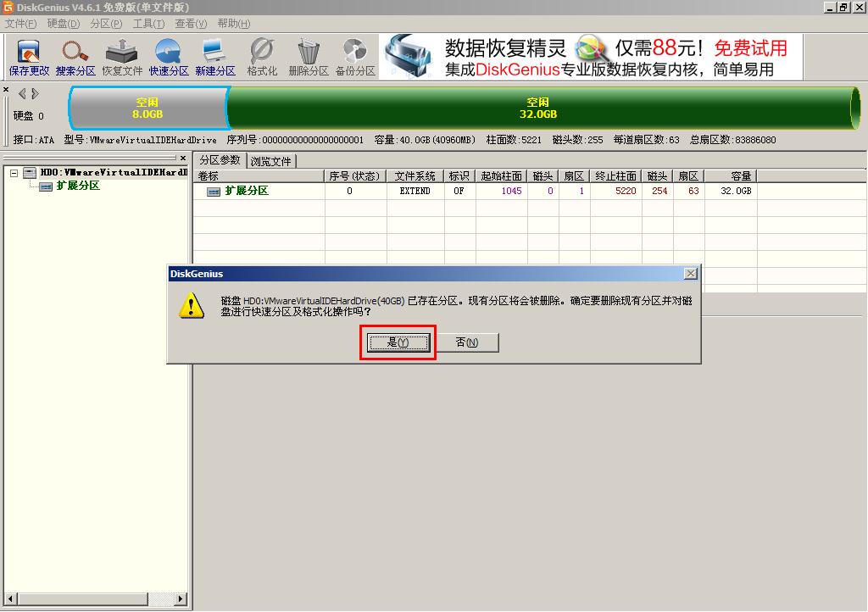Click the 1045 start cylinder cell
Viewport: 868px width, 612px height.
pyautogui.click(x=502, y=191)
